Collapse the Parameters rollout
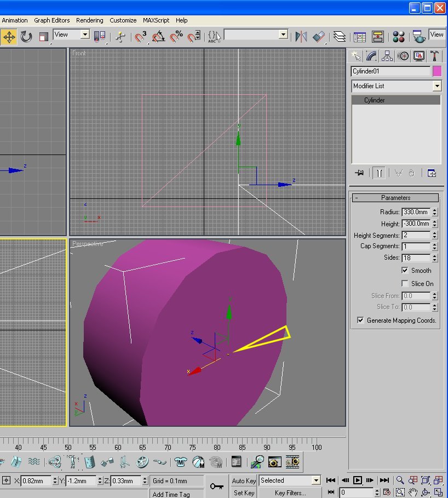448x498 pixels. 395,198
